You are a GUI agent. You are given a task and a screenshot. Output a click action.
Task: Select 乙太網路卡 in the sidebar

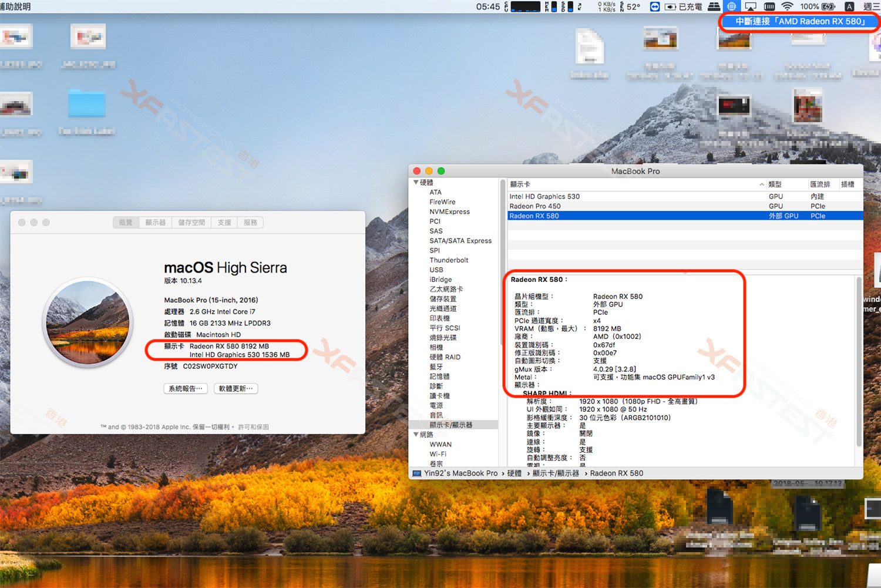446,289
